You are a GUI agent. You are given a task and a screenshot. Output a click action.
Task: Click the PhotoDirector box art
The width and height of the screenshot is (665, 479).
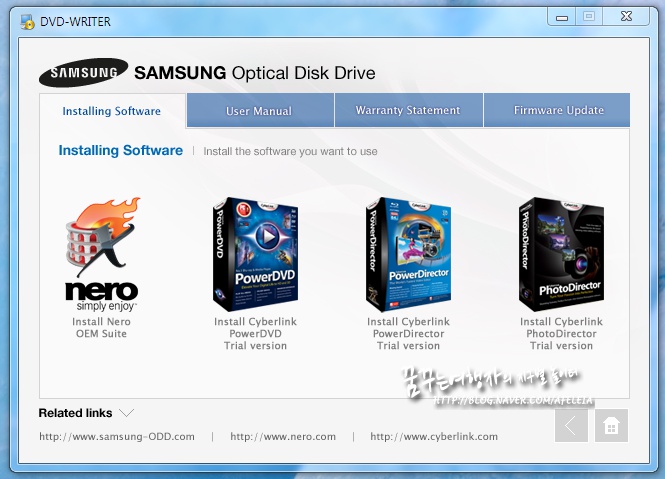pos(561,254)
